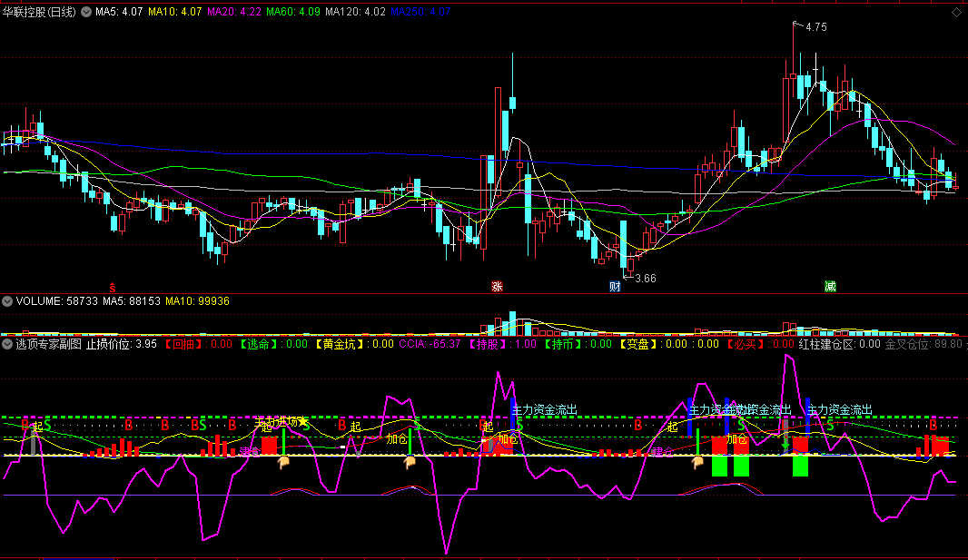This screenshot has width=968, height=560.
Task: Click the yellow MA10: 4.07 label
Action: 174,12
